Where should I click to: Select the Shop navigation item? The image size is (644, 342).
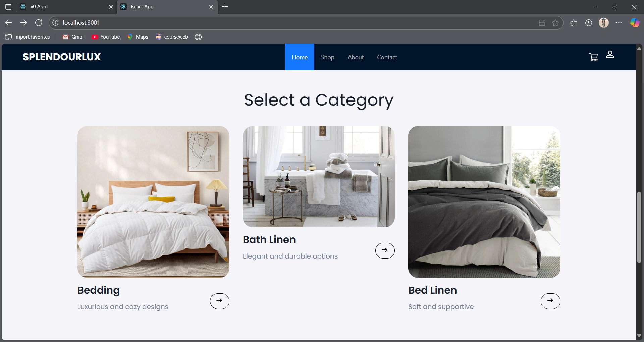pos(327,57)
